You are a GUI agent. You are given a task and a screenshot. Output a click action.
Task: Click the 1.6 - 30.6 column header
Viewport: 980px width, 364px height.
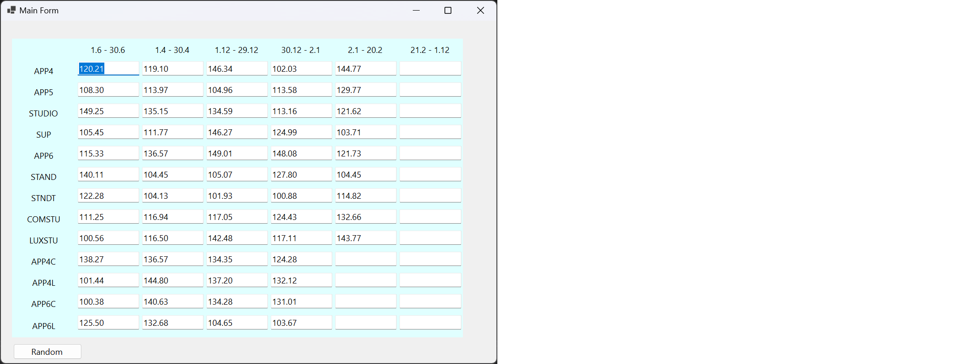click(108, 50)
